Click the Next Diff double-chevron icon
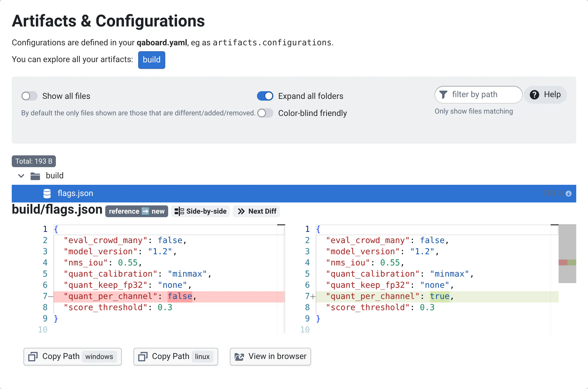The image size is (588, 389). pos(241,211)
